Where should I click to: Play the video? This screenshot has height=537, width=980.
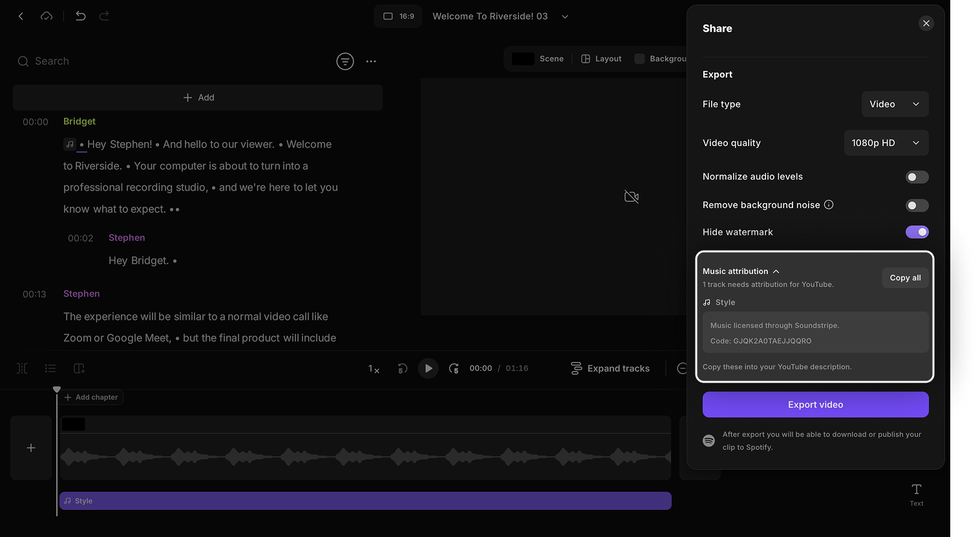(428, 368)
